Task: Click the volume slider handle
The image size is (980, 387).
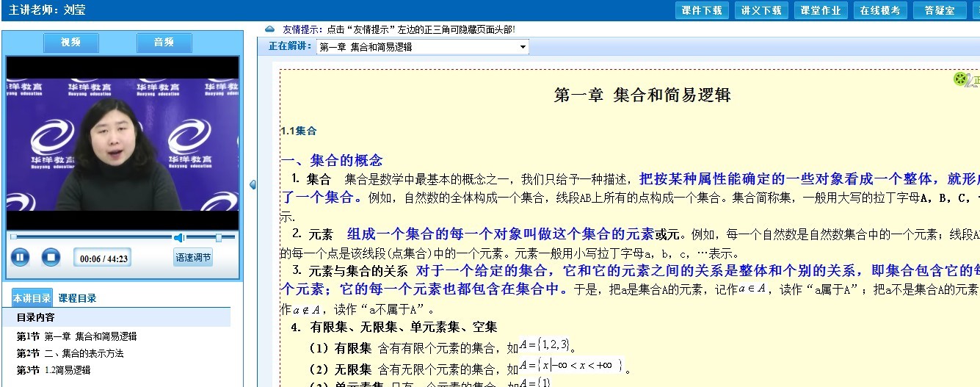Action: pyautogui.click(x=219, y=237)
